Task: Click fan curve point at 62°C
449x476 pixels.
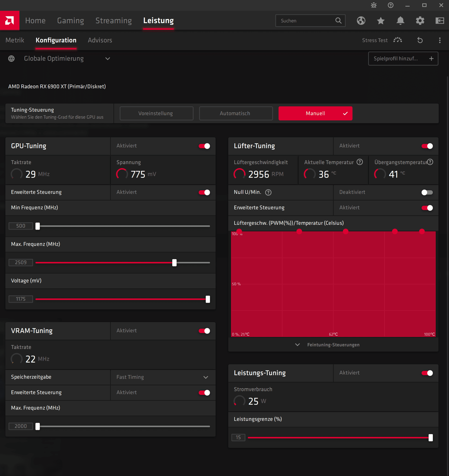Action: 346,231
